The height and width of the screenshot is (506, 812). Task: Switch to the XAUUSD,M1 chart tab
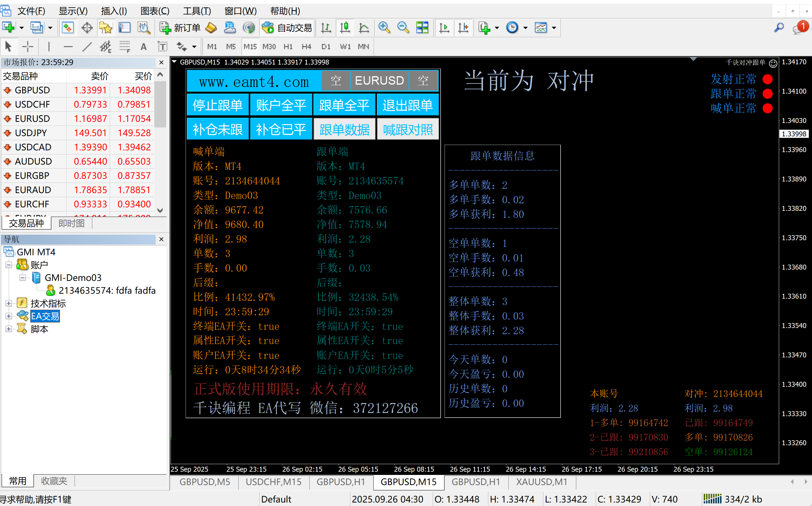tap(541, 482)
